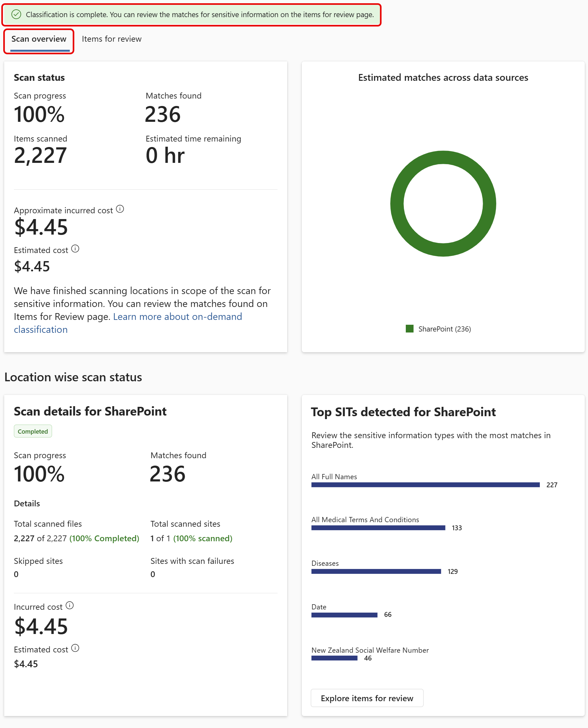This screenshot has height=728, width=588.
Task: Switch to the Items for review tab
Action: [x=111, y=39]
